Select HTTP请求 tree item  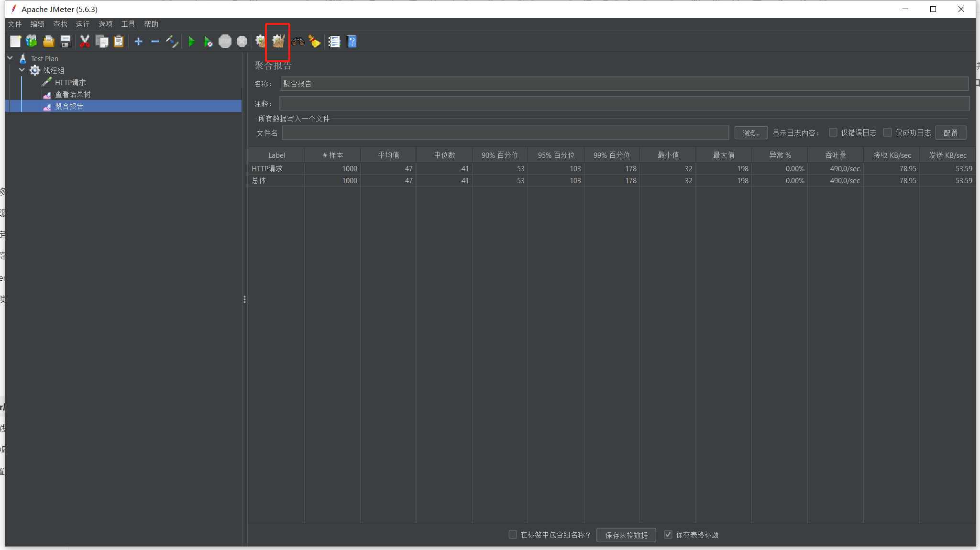(70, 82)
